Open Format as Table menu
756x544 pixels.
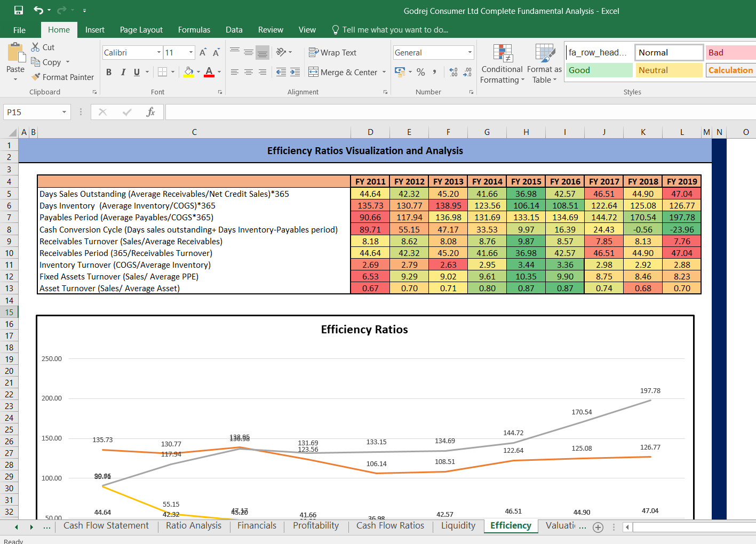[x=544, y=64]
